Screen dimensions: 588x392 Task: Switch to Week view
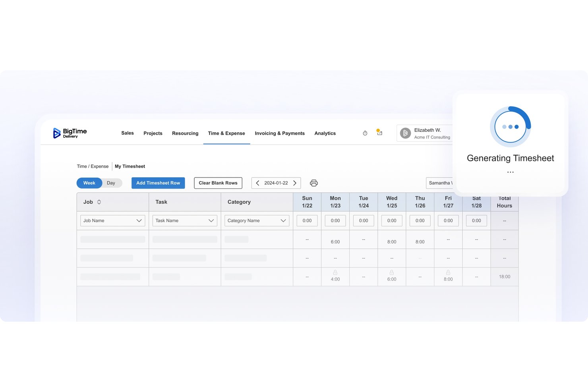(89, 183)
